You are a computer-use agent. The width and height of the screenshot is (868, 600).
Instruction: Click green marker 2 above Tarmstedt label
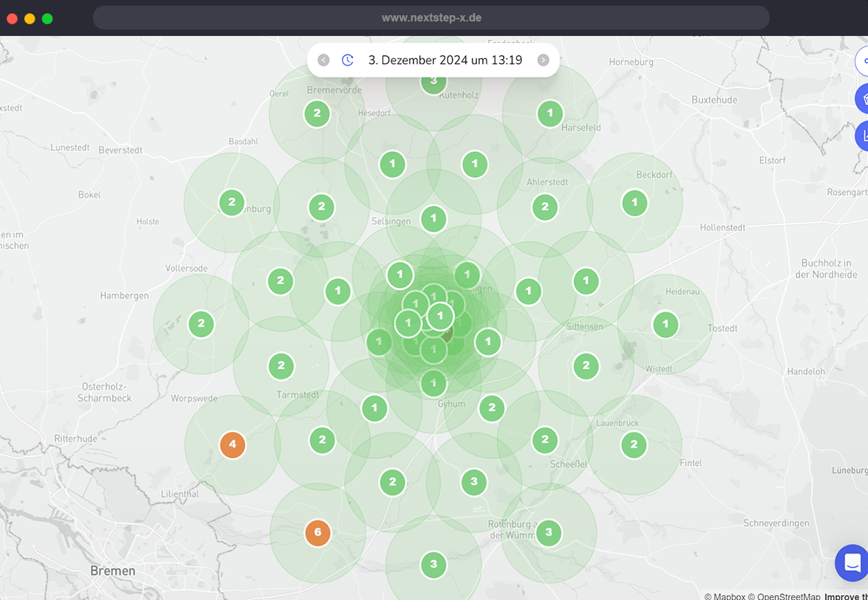281,366
